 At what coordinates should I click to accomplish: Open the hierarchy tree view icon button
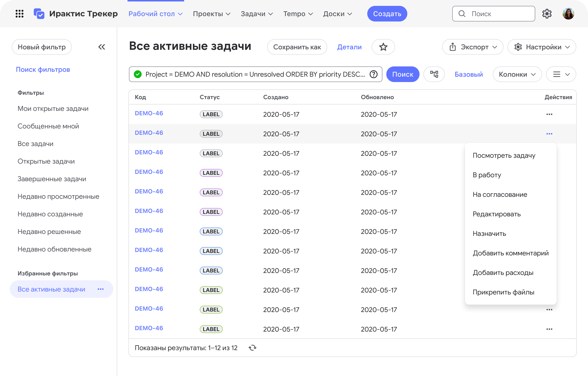pyautogui.click(x=434, y=74)
